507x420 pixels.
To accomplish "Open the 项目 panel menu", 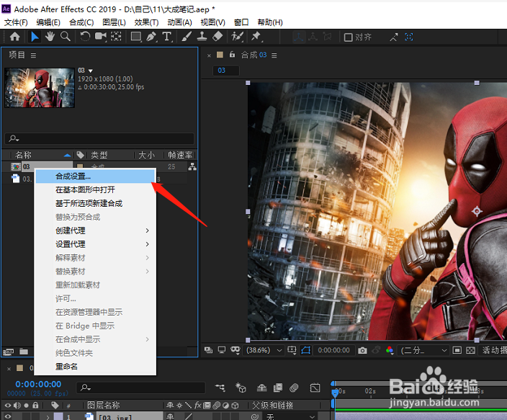I will coord(33,55).
